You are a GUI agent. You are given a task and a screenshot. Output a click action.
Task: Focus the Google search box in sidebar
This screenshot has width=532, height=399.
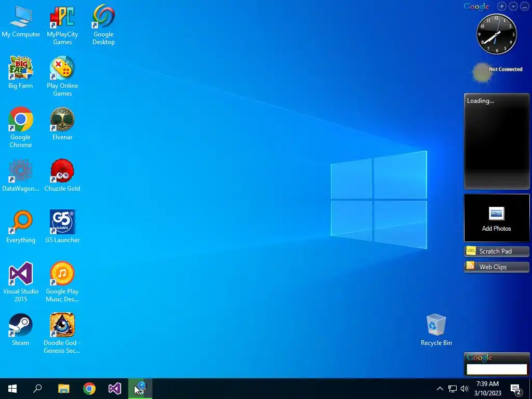coord(497,369)
